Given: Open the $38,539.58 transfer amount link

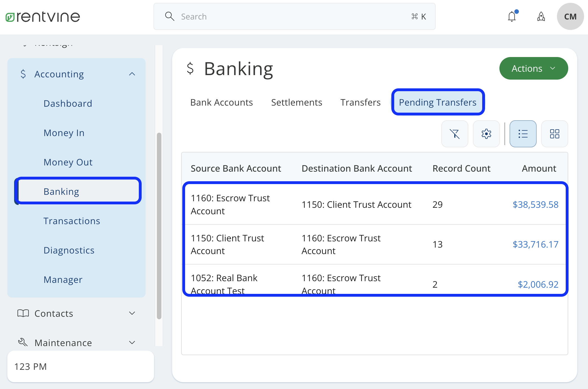Looking at the screenshot, I should (x=535, y=204).
